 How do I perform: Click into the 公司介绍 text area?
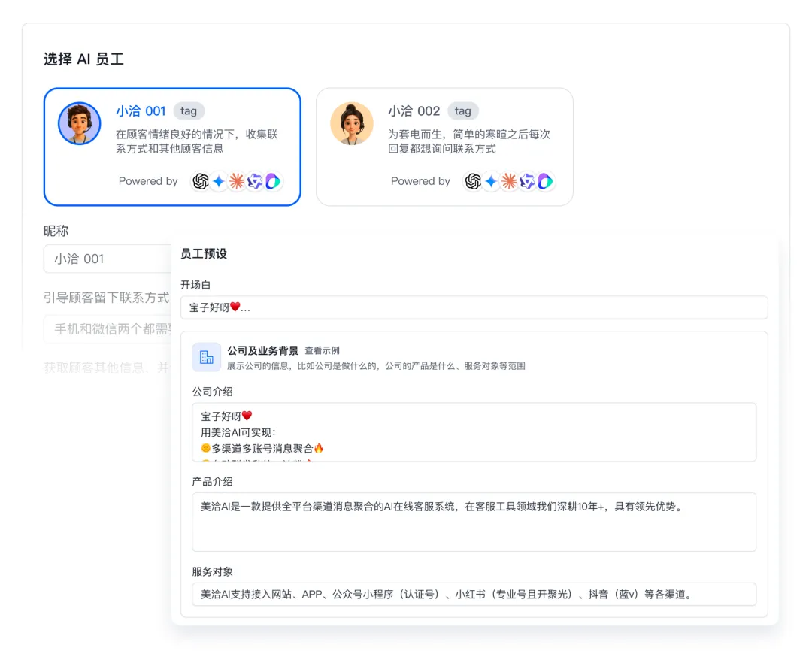[474, 432]
